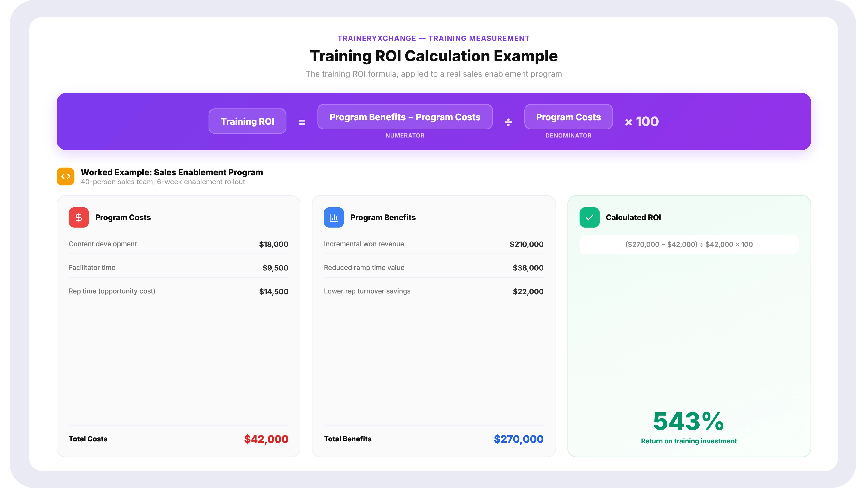868x488 pixels.
Task: Click the Training ROI formula pill
Action: (x=247, y=121)
